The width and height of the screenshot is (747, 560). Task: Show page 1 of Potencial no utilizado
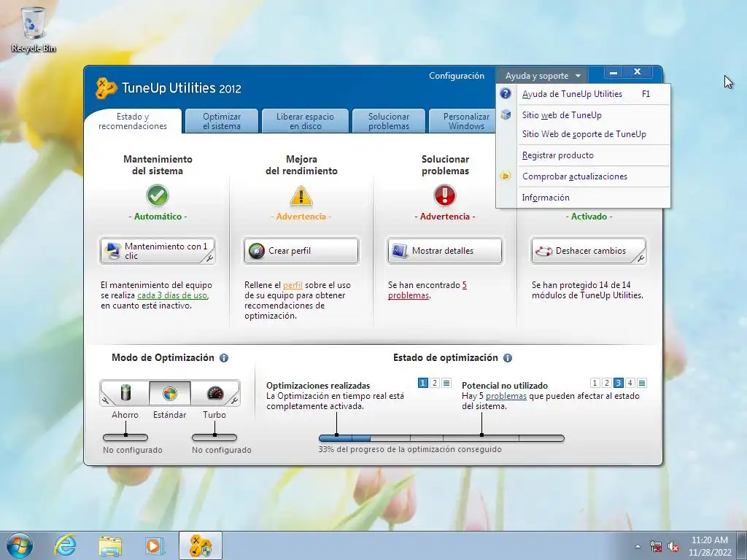click(x=595, y=383)
